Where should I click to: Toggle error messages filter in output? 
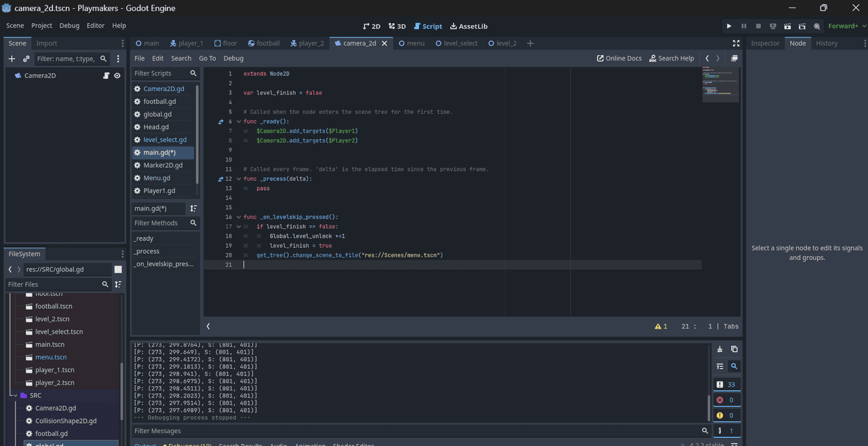726,400
